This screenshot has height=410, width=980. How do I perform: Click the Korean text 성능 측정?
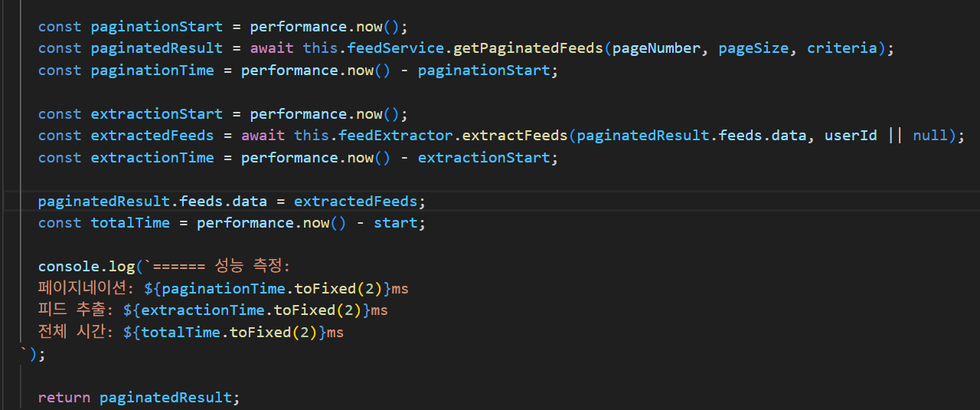(x=249, y=267)
